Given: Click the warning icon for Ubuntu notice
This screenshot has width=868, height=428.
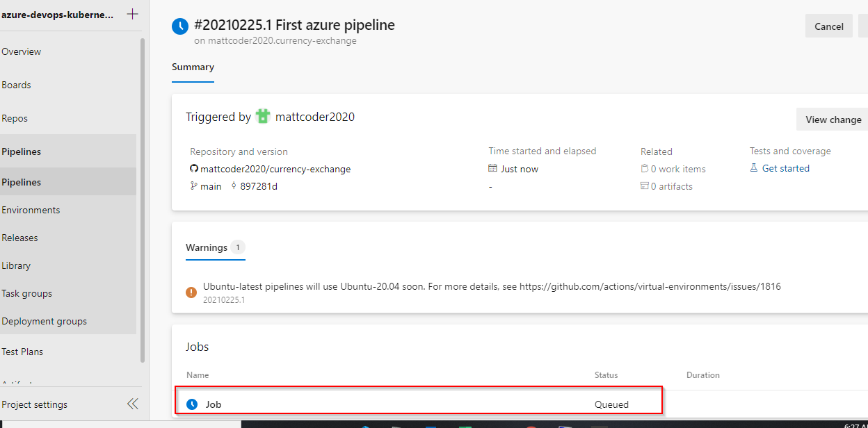Looking at the screenshot, I should 191,293.
